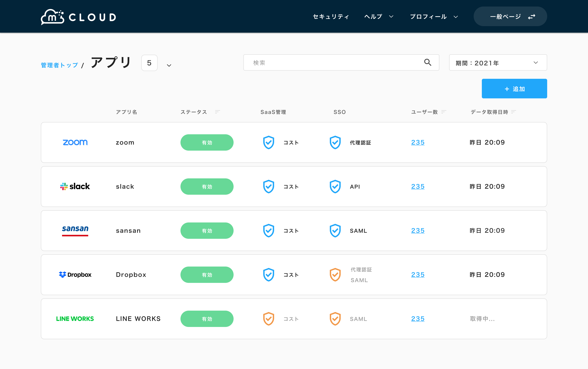Click the 検索 input field
Image resolution: width=588 pixels, height=369 pixels.
point(334,63)
